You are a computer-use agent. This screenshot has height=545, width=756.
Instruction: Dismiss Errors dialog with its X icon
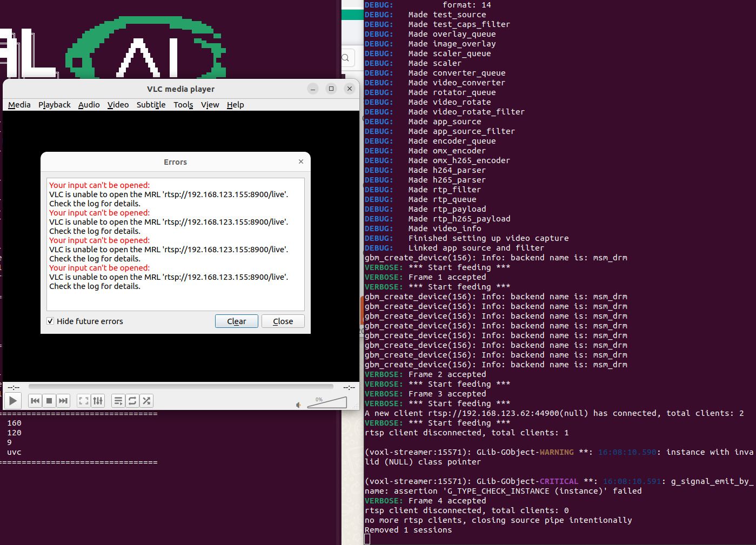point(301,162)
